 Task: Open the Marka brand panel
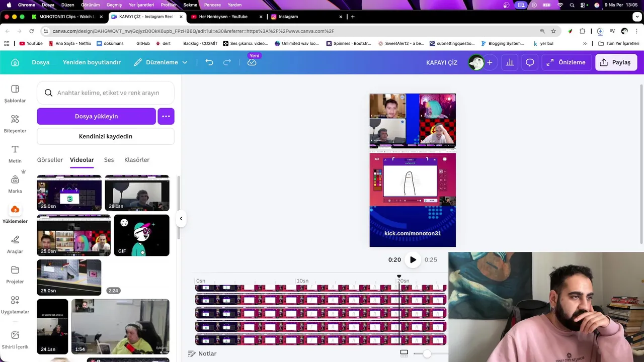(x=15, y=184)
